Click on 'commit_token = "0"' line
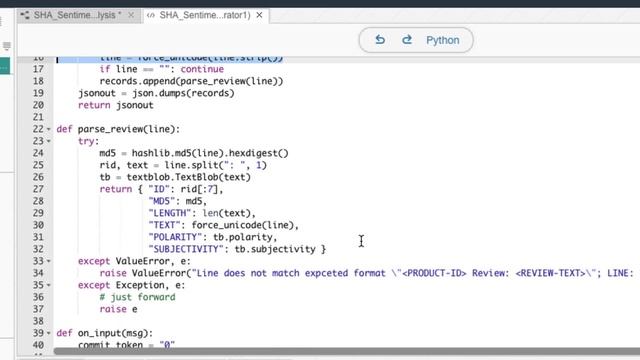The width and height of the screenshot is (640, 360). (x=126, y=345)
